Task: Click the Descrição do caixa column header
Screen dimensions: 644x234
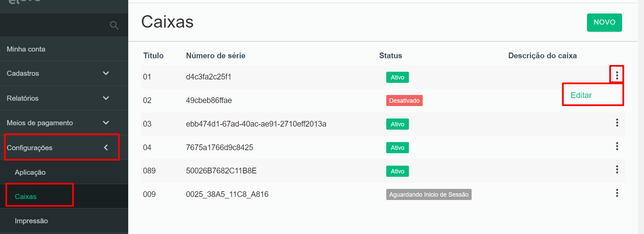Action: [x=542, y=56]
